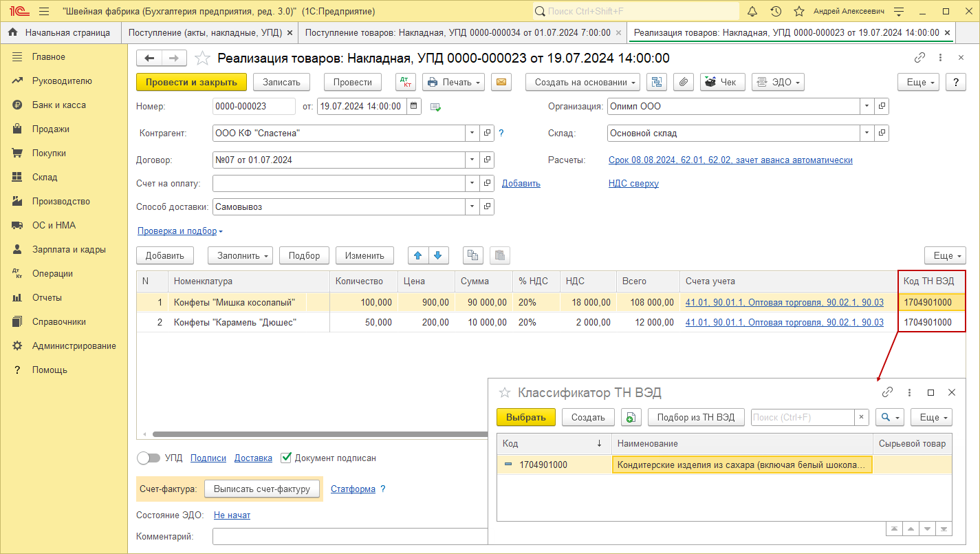This screenshot has width=980, height=554.
Task: Open the Печать dropdown menu
Action: [453, 82]
